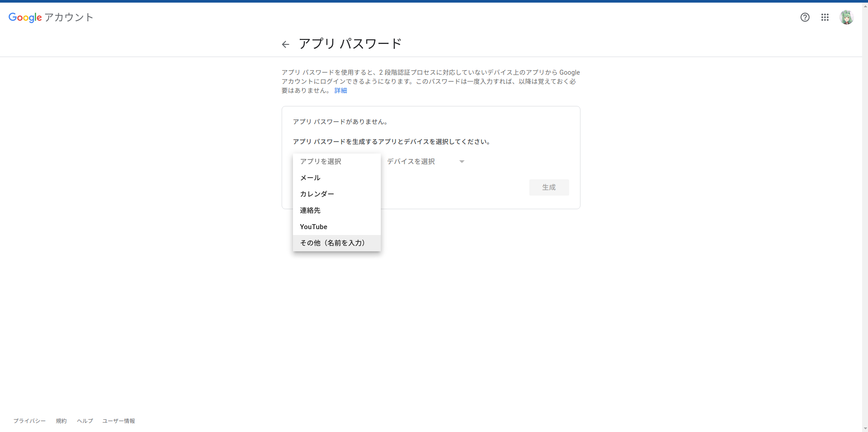Click the scroll-down arrow on the scrollbar
This screenshot has height=432, width=868.
coord(864,428)
